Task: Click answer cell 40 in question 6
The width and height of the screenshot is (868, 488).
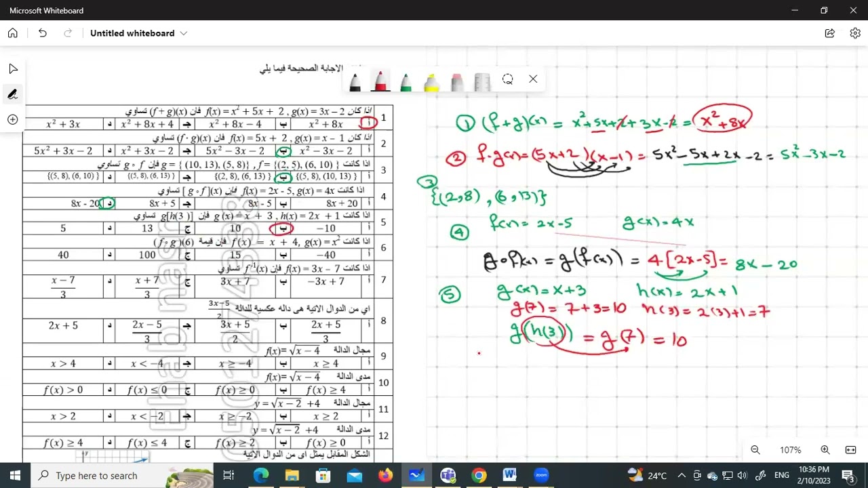Action: pos(63,255)
